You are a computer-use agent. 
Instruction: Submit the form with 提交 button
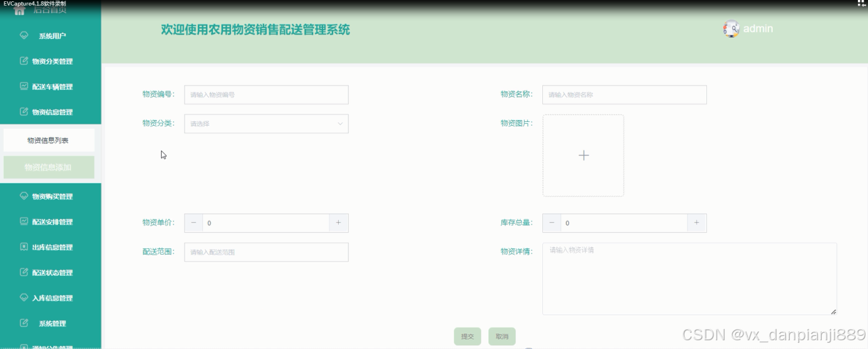click(x=468, y=336)
